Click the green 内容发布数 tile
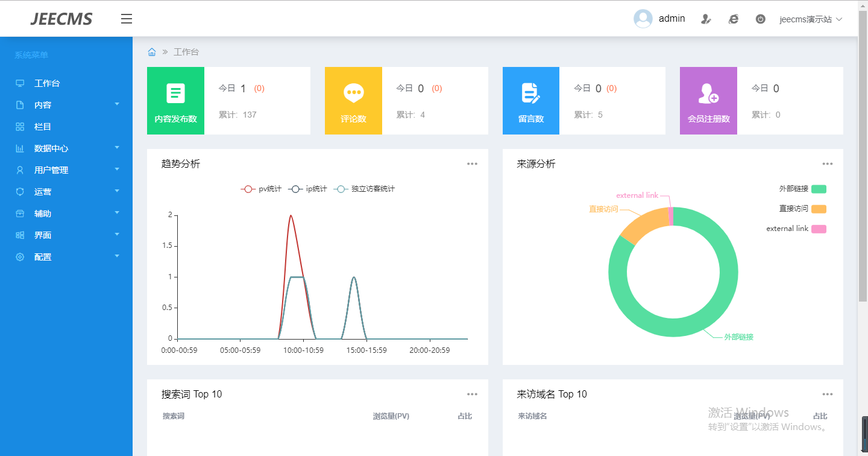Viewport: 868px width, 456px height. (x=175, y=101)
